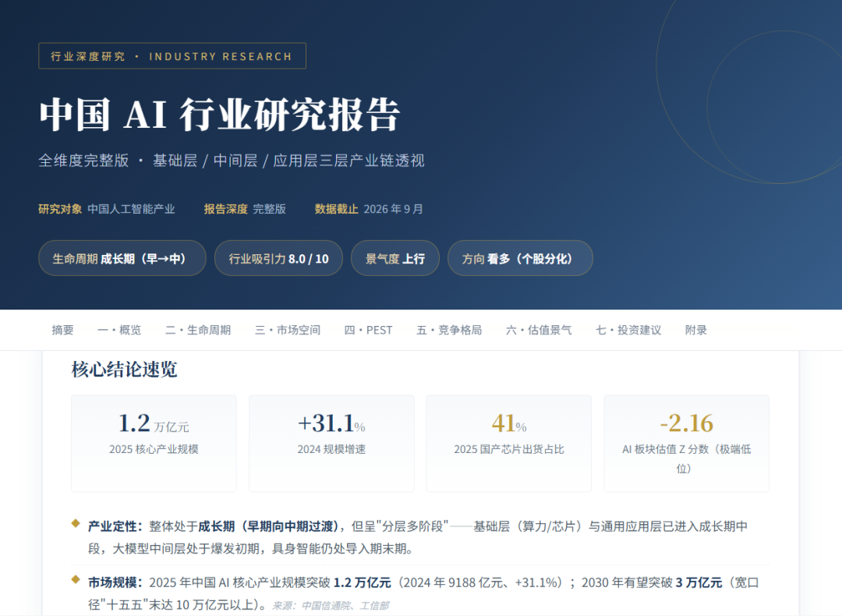Jump to 二・生命周期 section
842x616 pixels.
pyautogui.click(x=198, y=330)
